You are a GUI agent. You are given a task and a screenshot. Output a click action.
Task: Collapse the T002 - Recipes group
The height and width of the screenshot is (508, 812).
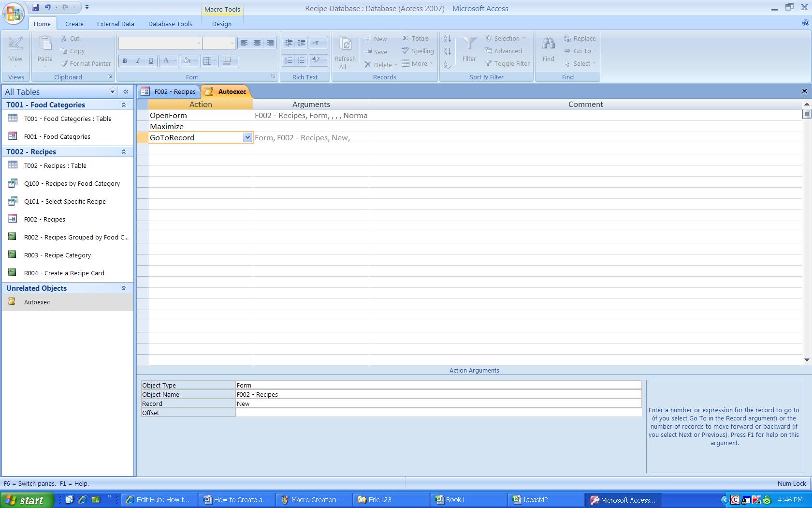124,152
